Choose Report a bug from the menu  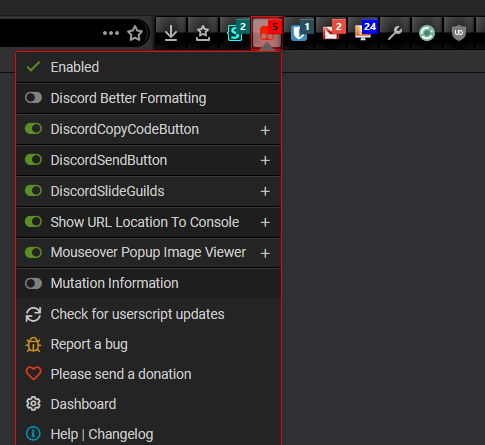(x=149, y=345)
